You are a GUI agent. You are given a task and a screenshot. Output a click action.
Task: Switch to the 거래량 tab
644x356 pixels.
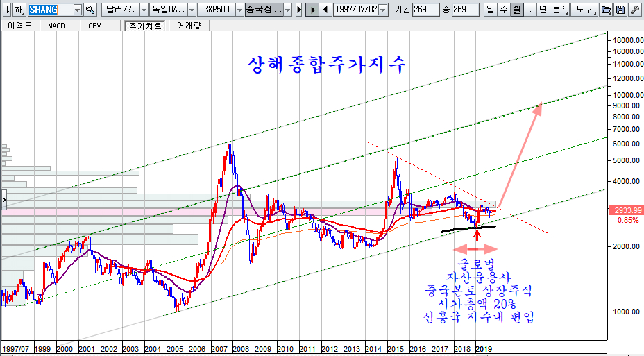click(x=189, y=26)
